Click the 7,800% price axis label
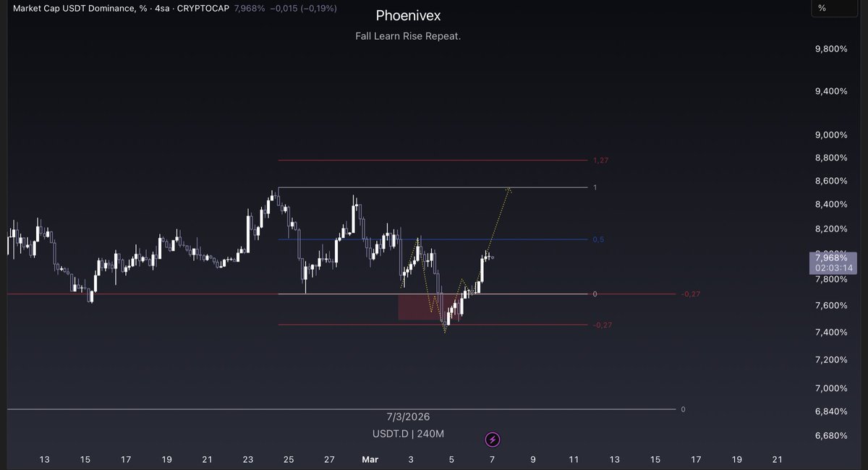This screenshot has height=470, width=868. 830,280
